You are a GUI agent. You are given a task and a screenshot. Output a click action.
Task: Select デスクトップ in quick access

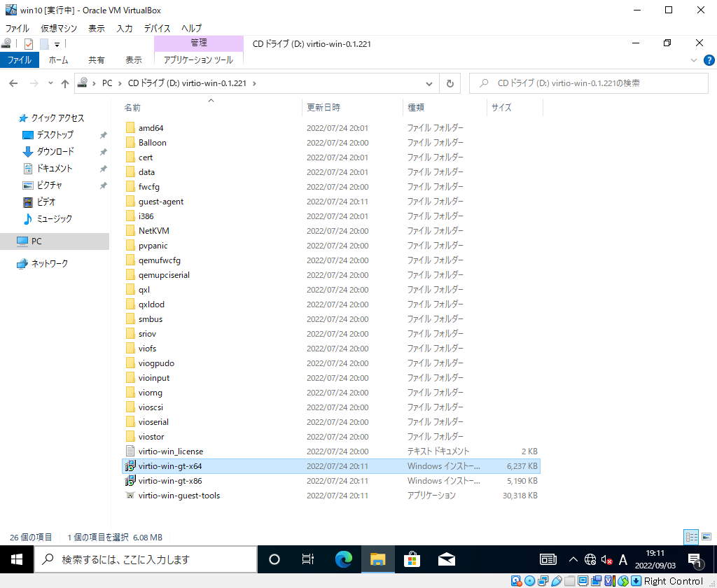(x=55, y=135)
